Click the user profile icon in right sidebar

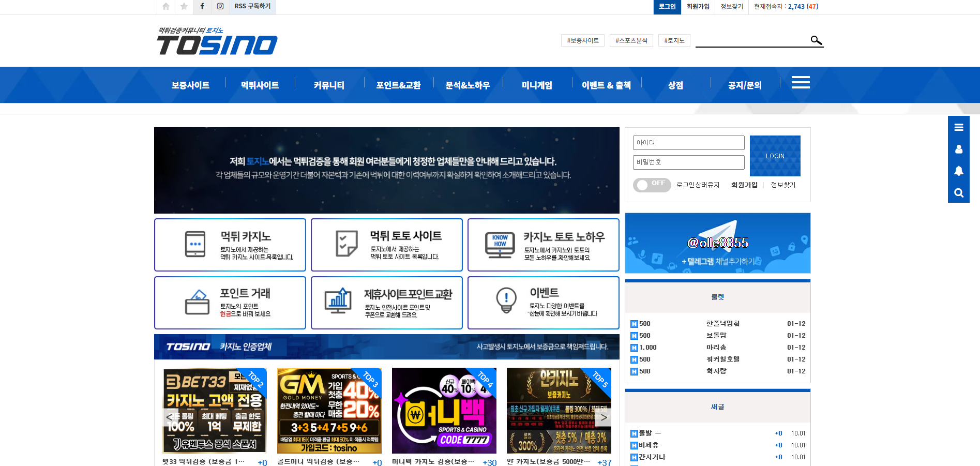pos(958,149)
